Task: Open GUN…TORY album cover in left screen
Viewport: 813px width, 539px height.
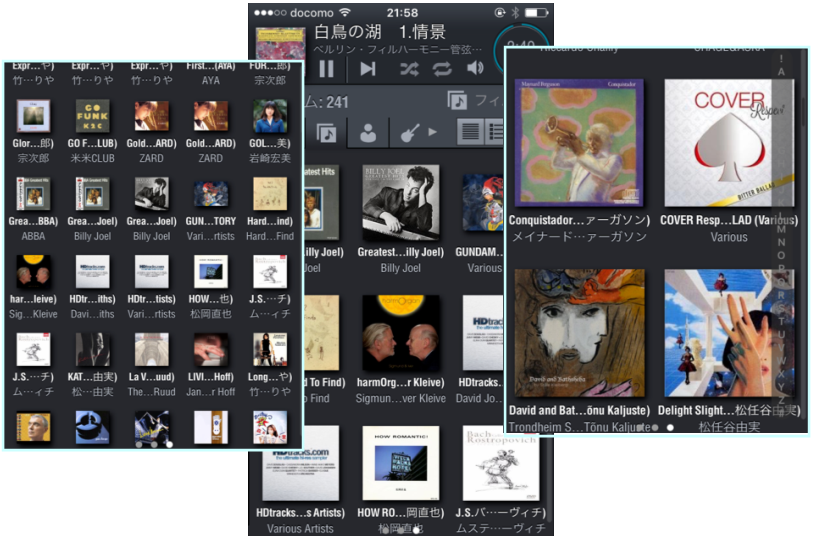Action: tap(211, 194)
